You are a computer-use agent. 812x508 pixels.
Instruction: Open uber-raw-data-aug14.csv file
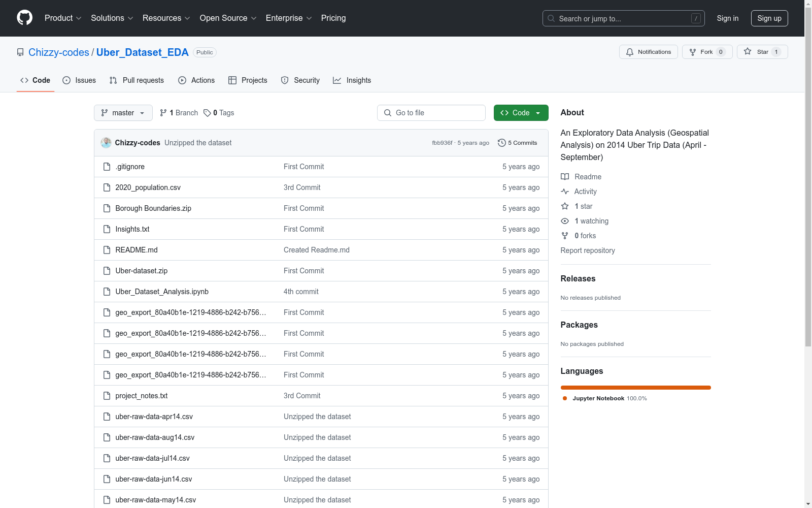(x=155, y=437)
